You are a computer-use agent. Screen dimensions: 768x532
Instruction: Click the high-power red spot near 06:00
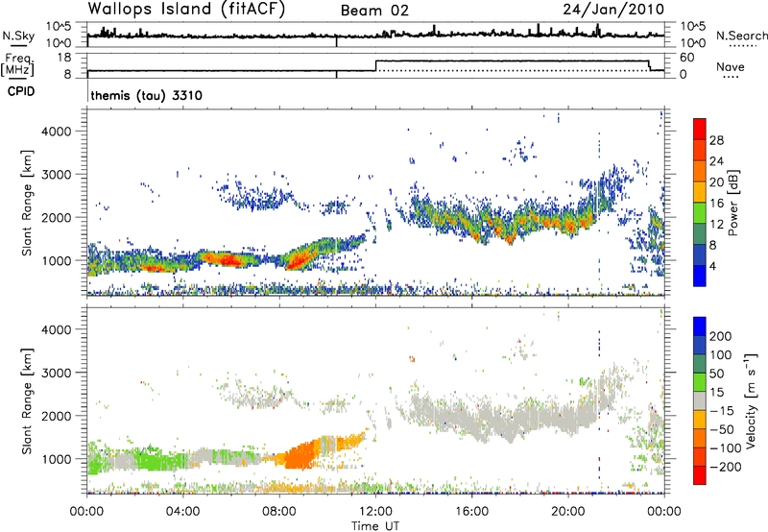click(227, 259)
